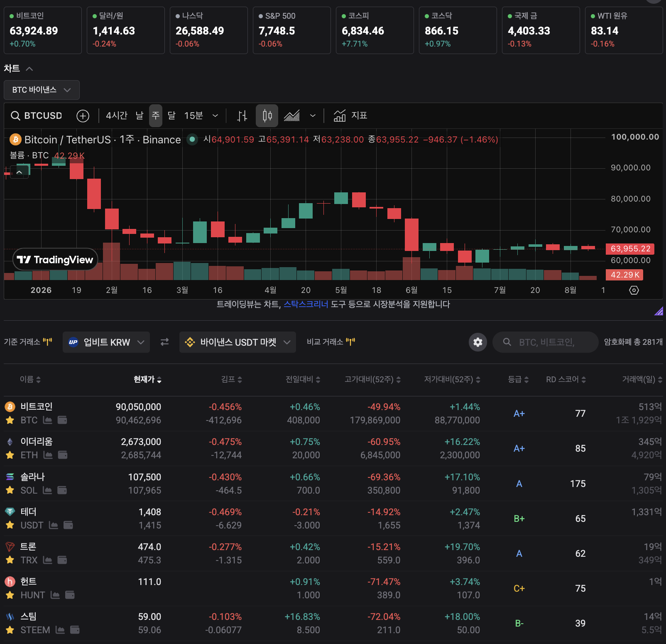Screen dimensions: 666x644
Task: Click the TradingView logo badge
Action: pos(55,260)
